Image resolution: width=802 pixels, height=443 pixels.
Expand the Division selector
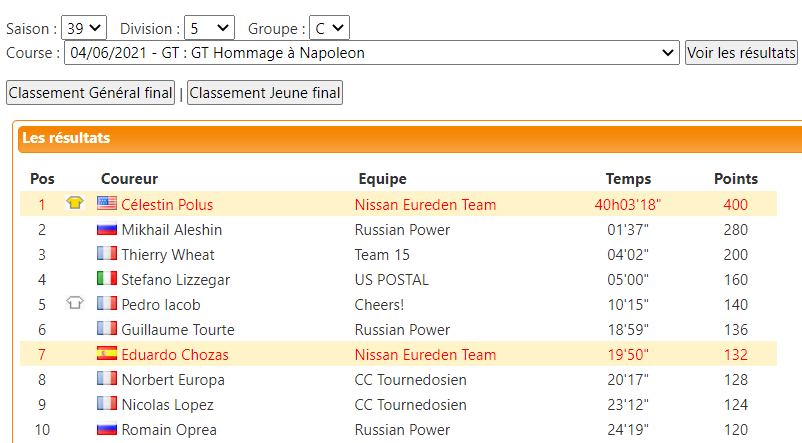coord(210,28)
